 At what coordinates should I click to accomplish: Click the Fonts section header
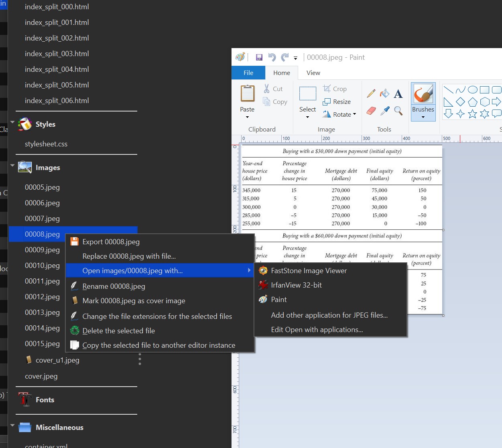45,400
